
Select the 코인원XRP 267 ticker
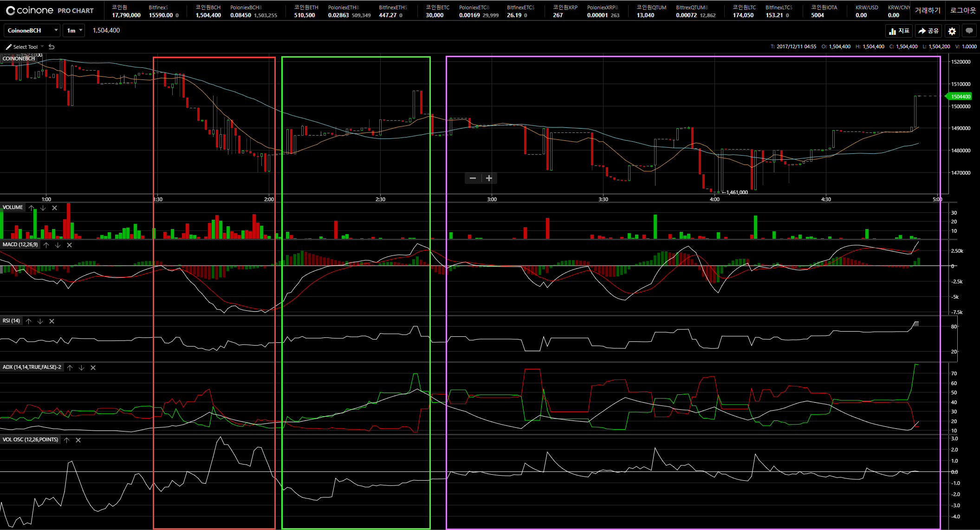pyautogui.click(x=565, y=11)
